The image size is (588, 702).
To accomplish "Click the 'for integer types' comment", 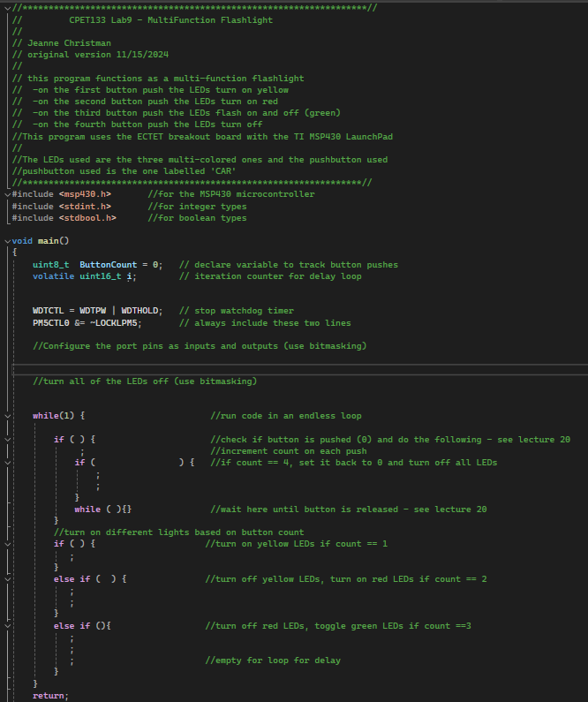I will pos(198,207).
